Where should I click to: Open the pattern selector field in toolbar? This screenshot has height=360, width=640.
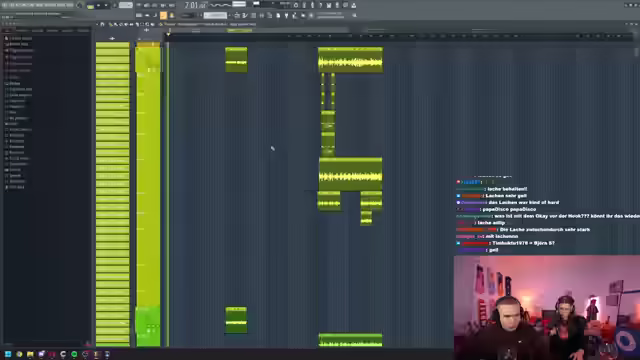point(215,16)
